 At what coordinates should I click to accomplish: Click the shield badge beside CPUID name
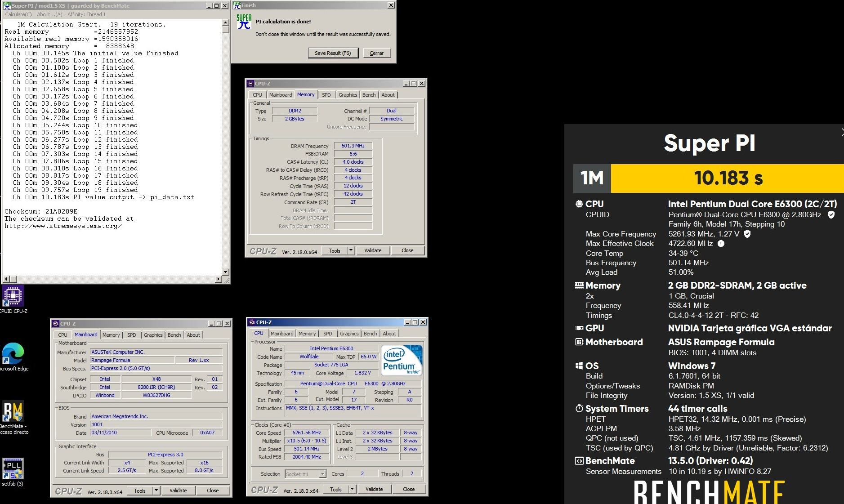click(831, 215)
